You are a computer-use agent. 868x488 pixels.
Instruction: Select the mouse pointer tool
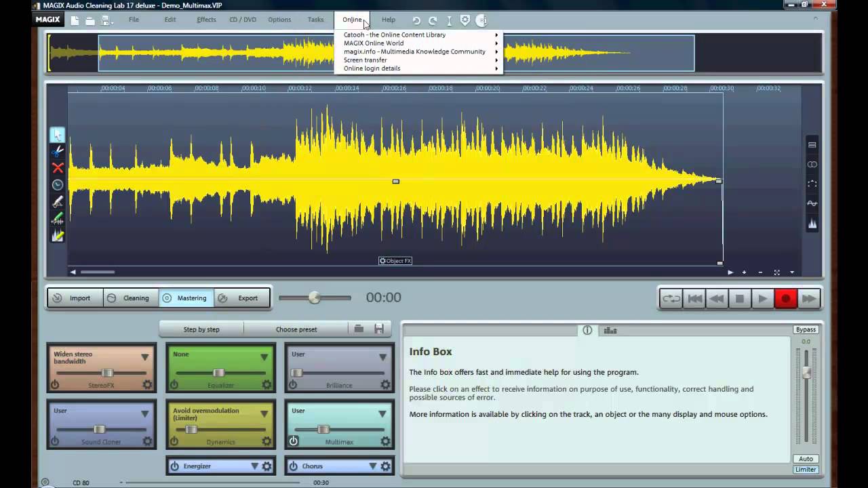[x=58, y=134]
